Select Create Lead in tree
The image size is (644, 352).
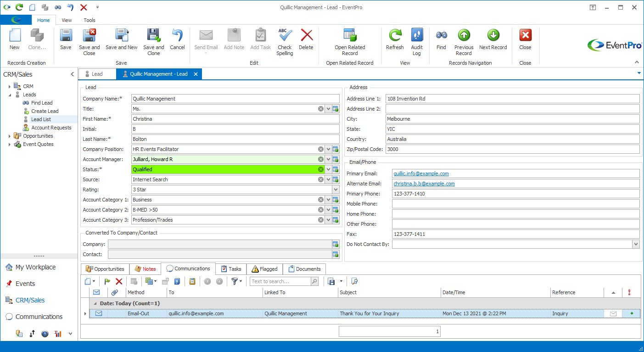point(45,111)
